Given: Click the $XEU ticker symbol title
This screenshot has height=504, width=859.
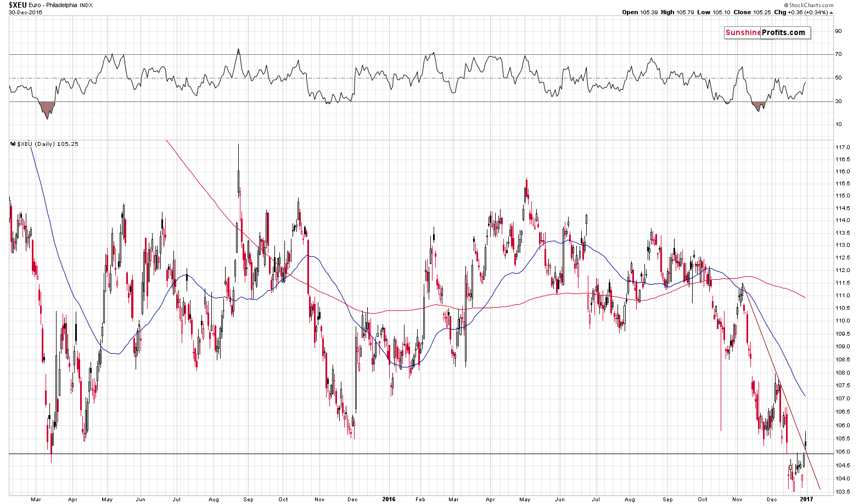Looking at the screenshot, I should tap(18, 5).
